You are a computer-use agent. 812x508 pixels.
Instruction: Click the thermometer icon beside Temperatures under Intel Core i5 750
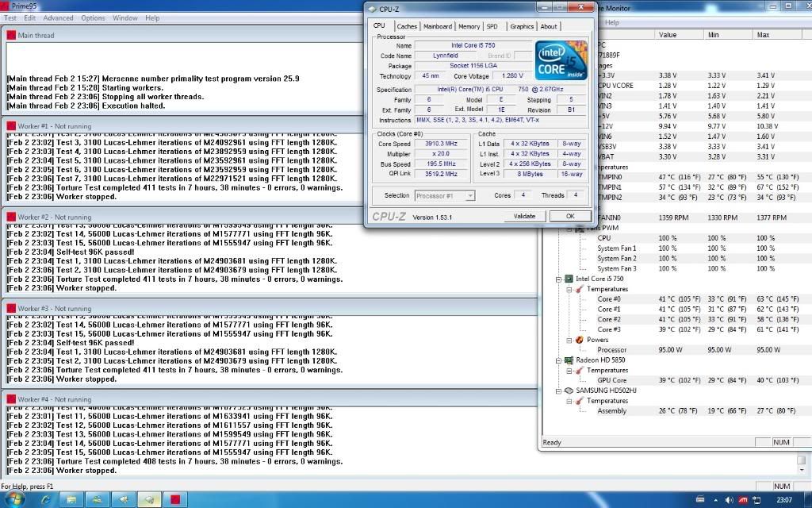580,289
